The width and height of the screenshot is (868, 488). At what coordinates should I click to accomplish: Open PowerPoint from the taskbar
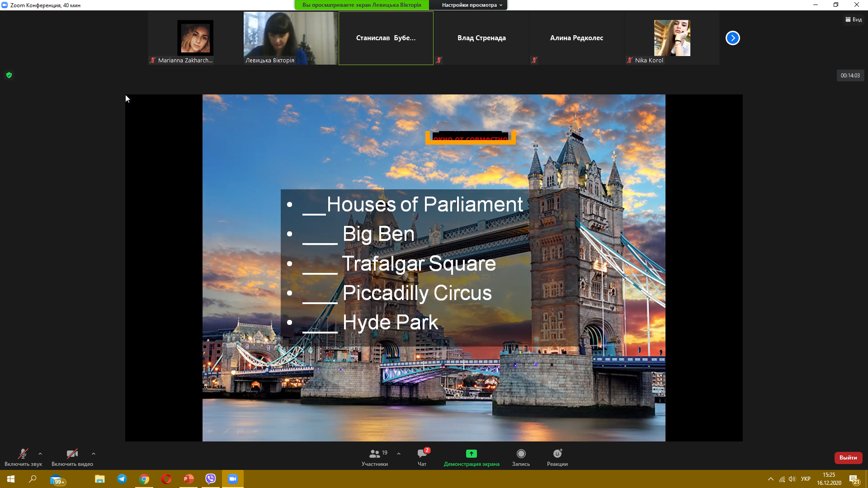189,479
